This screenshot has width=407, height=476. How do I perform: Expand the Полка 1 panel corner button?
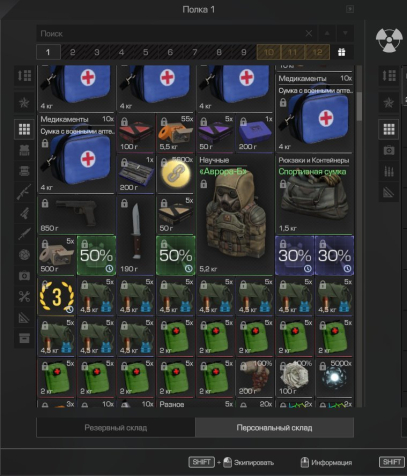pos(350,9)
